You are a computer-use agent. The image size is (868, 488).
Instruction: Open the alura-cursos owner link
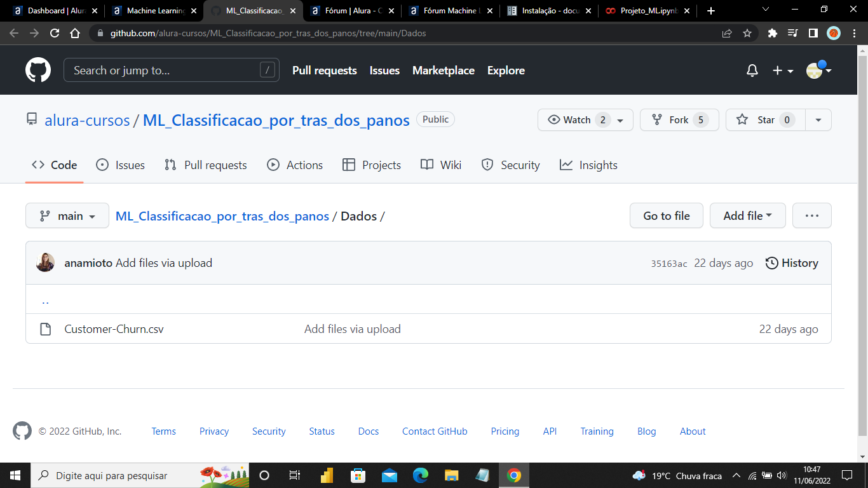[x=87, y=120]
